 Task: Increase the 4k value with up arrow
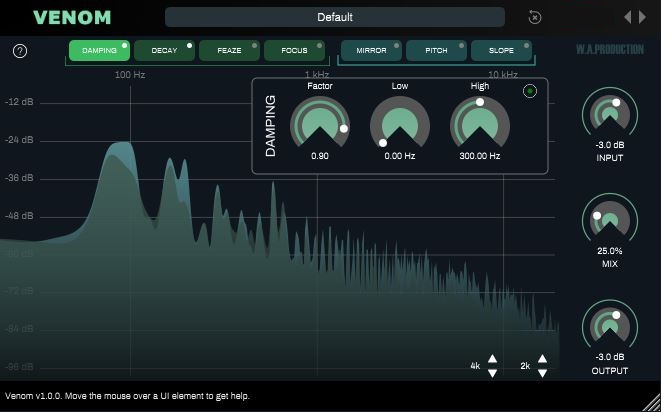(492, 360)
